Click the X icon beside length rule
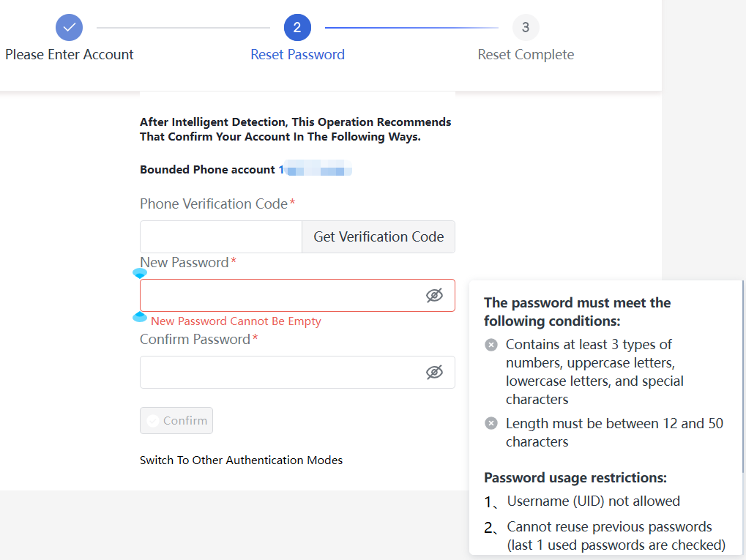The width and height of the screenshot is (746, 560). pos(491,423)
